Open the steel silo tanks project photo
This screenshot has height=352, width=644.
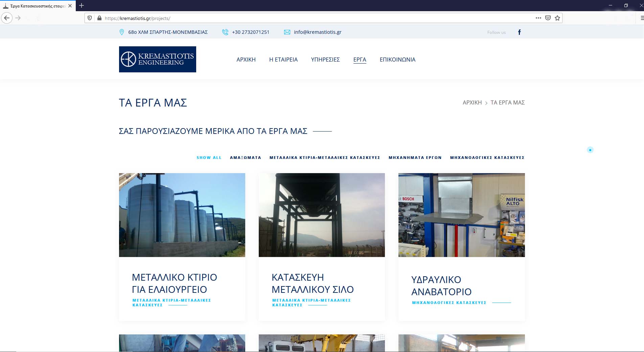(182, 215)
